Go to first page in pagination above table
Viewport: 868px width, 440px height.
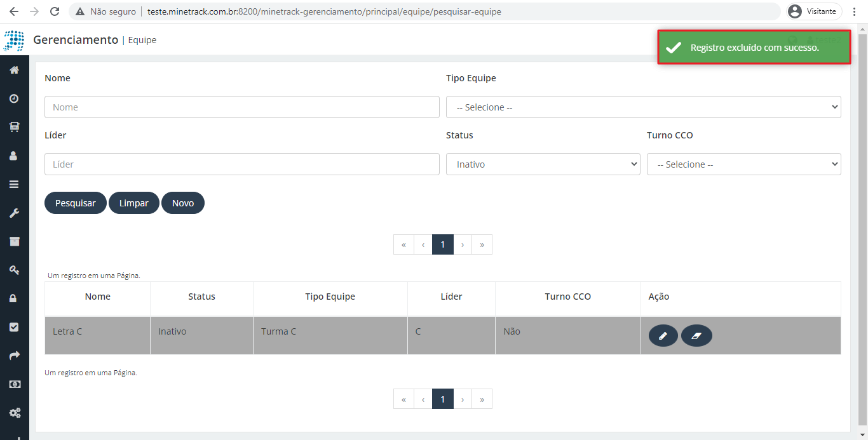[x=403, y=244]
